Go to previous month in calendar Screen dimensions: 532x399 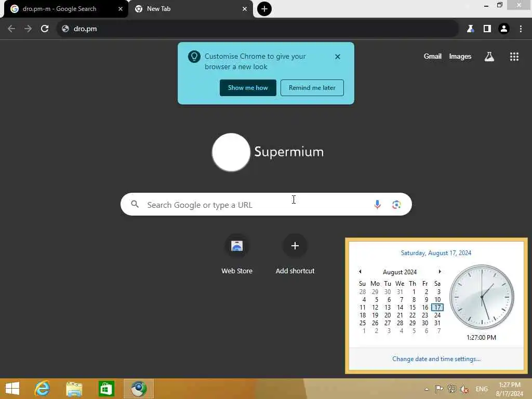coord(361,271)
